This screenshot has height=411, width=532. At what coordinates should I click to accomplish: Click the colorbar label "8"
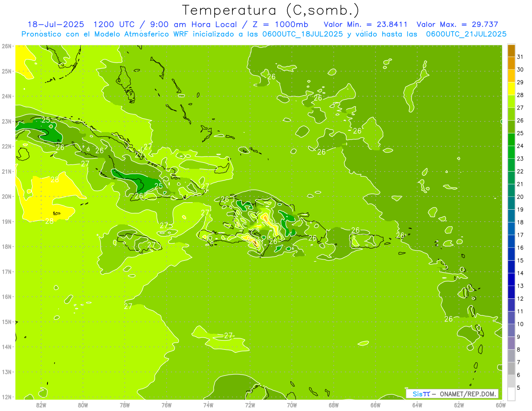coord(518,349)
